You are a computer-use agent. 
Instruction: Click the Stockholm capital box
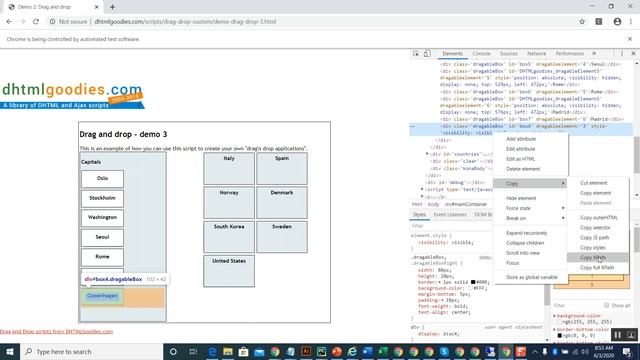(x=102, y=198)
